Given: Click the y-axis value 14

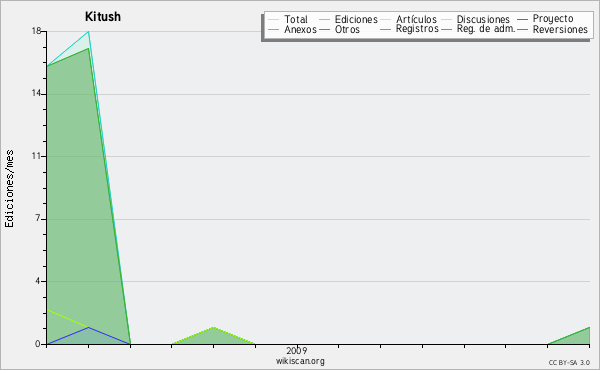Looking at the screenshot, I should [x=36, y=94].
